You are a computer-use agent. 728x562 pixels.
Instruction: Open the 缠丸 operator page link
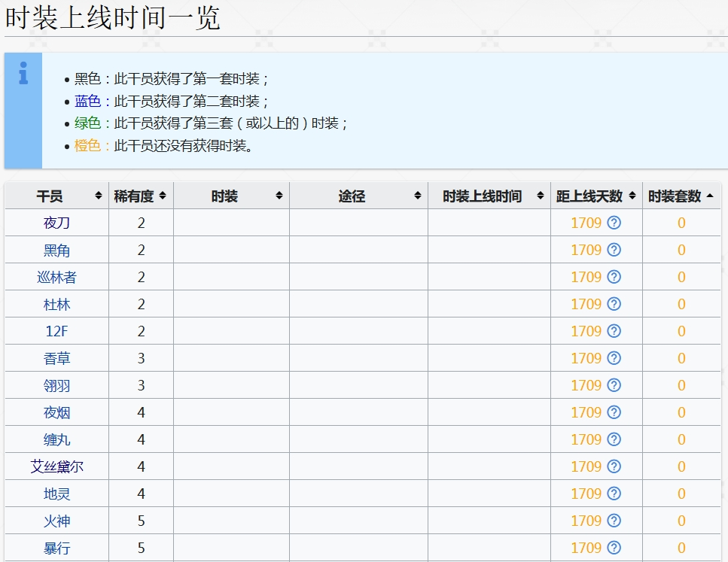tap(56, 439)
